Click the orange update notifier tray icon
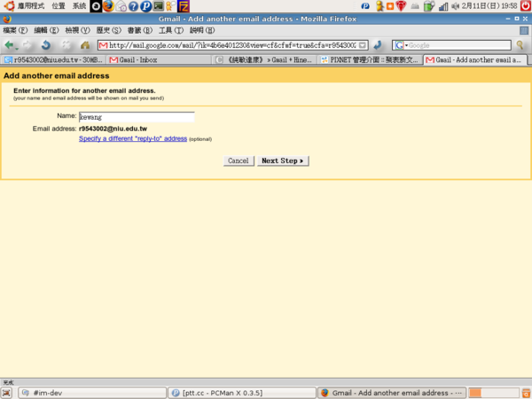This screenshot has height=399, width=532. [390, 6]
